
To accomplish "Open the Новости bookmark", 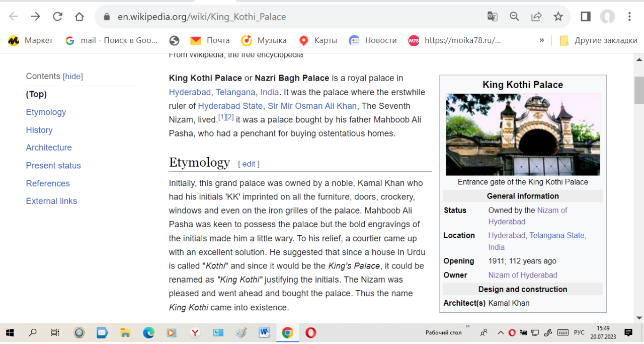I will [x=373, y=40].
